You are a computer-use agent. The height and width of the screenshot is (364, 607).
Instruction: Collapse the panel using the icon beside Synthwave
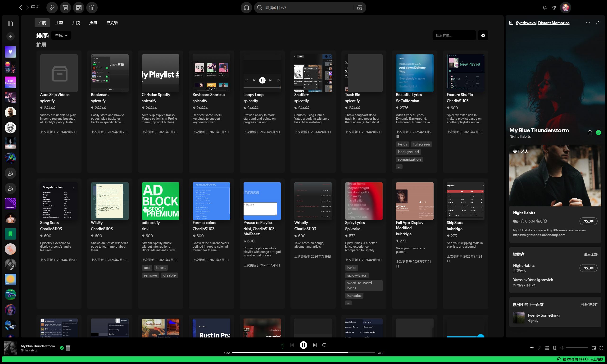coord(511,23)
